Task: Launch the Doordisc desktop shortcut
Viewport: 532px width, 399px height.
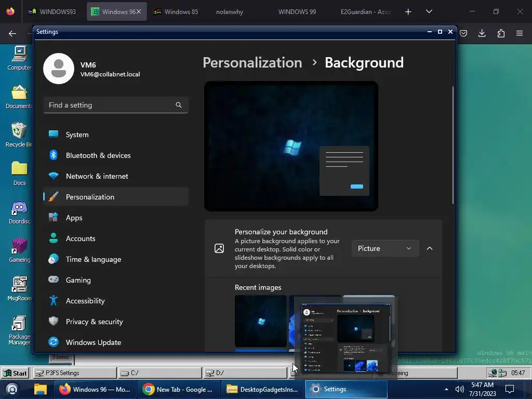Action: tap(19, 212)
